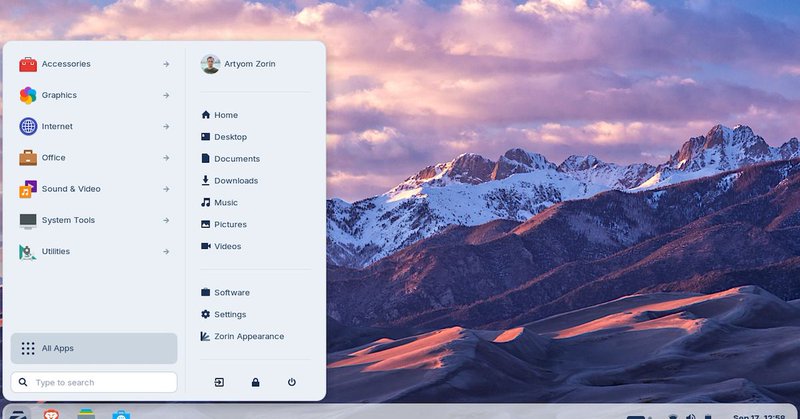800x419 pixels.
Task: Expand the Internet category arrow
Action: tap(166, 127)
